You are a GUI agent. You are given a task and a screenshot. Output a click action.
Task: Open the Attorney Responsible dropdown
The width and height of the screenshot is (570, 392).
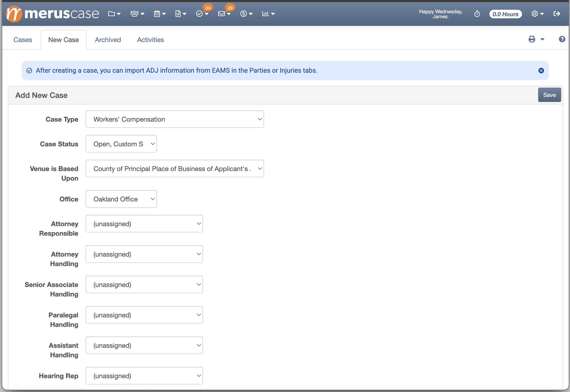[x=144, y=224]
